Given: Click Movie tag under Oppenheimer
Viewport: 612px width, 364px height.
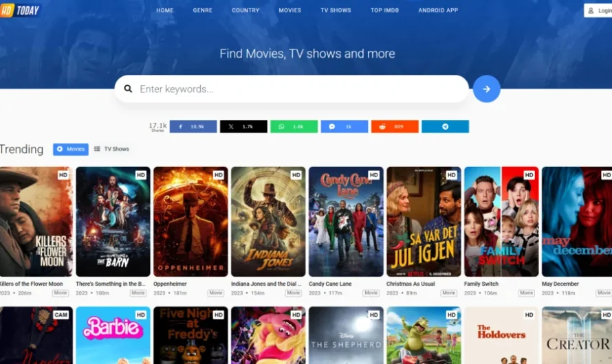Looking at the screenshot, I should tap(216, 293).
